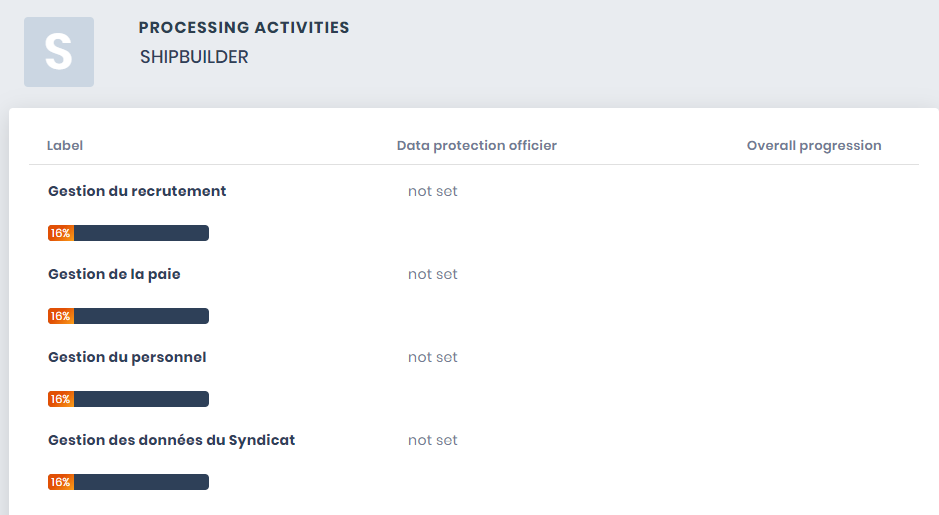This screenshot has height=515, width=939.
Task: Click 'not set' for Gestion du personnel
Action: coord(432,358)
